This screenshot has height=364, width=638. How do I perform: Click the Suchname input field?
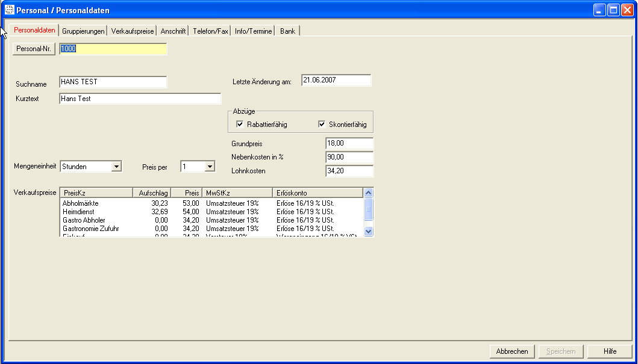coord(113,82)
